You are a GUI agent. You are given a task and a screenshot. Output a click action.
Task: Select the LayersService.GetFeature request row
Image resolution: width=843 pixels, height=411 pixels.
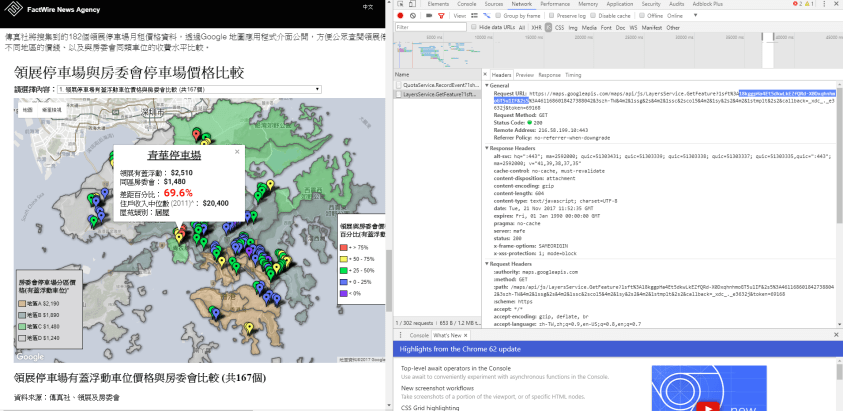(x=440, y=96)
